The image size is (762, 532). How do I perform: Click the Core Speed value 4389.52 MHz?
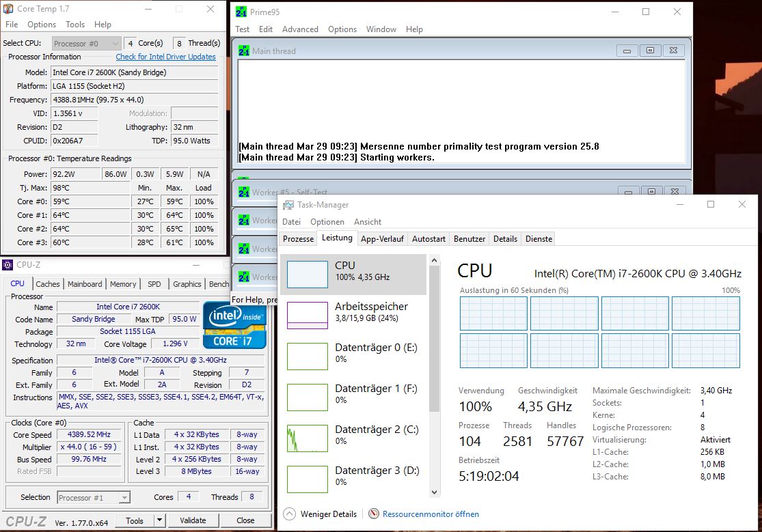(88, 434)
